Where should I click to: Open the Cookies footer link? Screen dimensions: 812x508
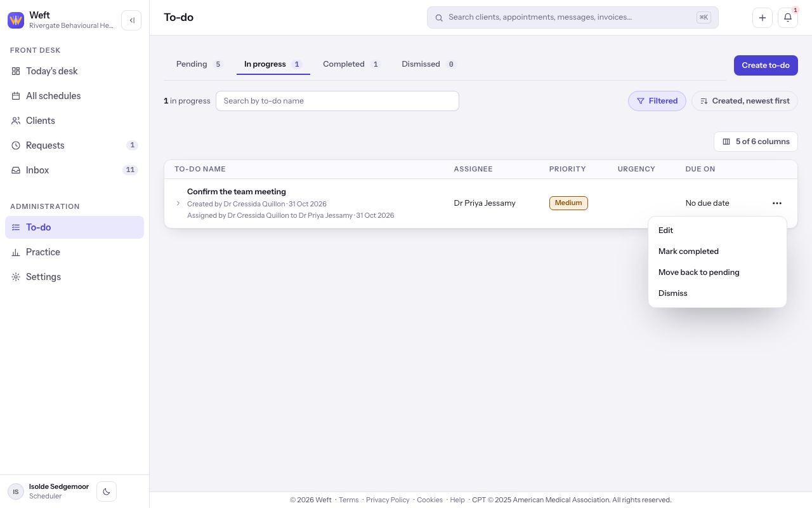(x=429, y=500)
